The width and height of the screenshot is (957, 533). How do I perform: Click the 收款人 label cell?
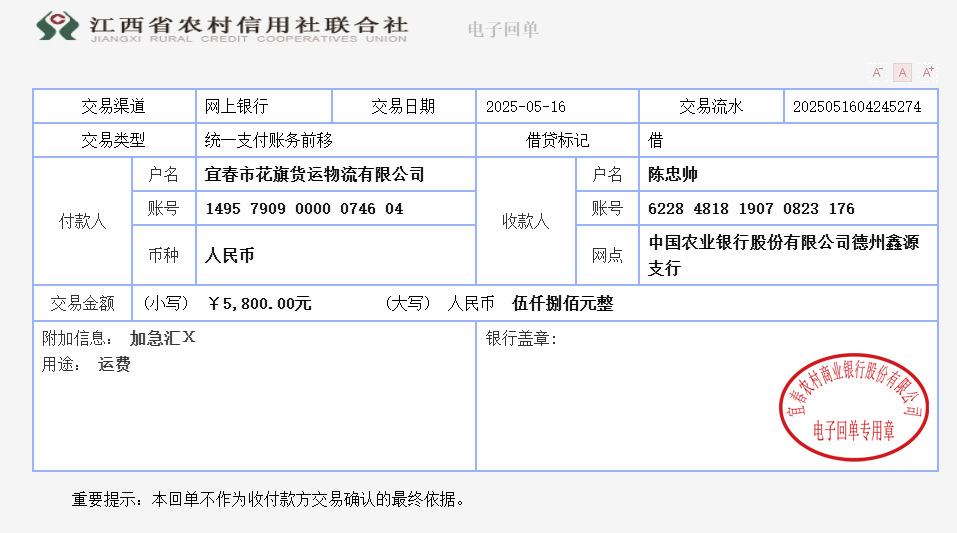(x=526, y=221)
